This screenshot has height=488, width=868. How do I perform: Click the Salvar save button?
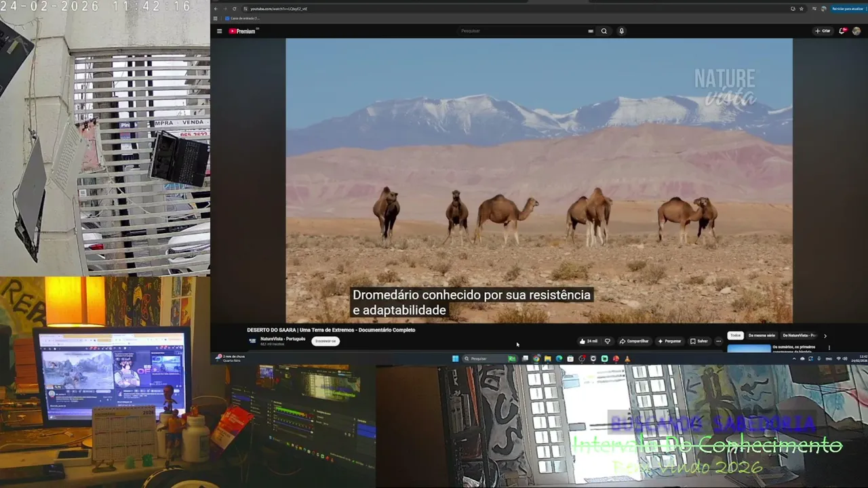click(699, 341)
